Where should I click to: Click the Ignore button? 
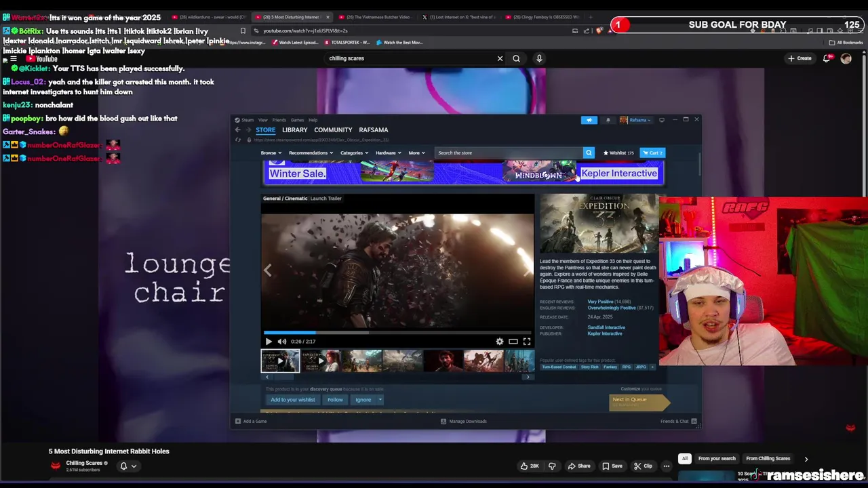363,400
